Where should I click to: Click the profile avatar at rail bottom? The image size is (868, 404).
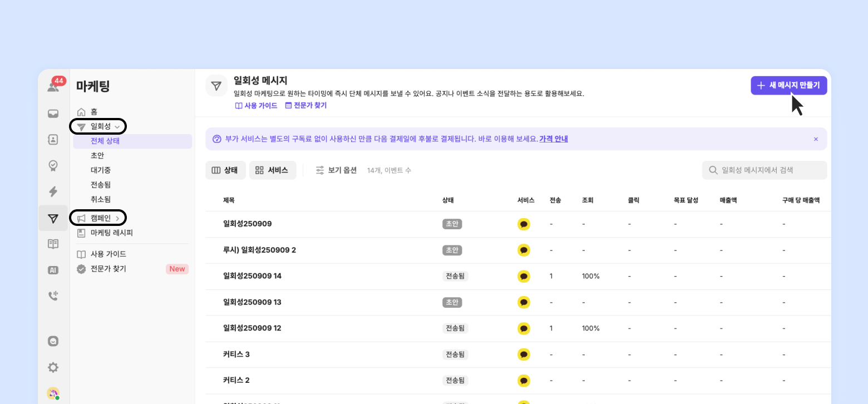pos(53,393)
